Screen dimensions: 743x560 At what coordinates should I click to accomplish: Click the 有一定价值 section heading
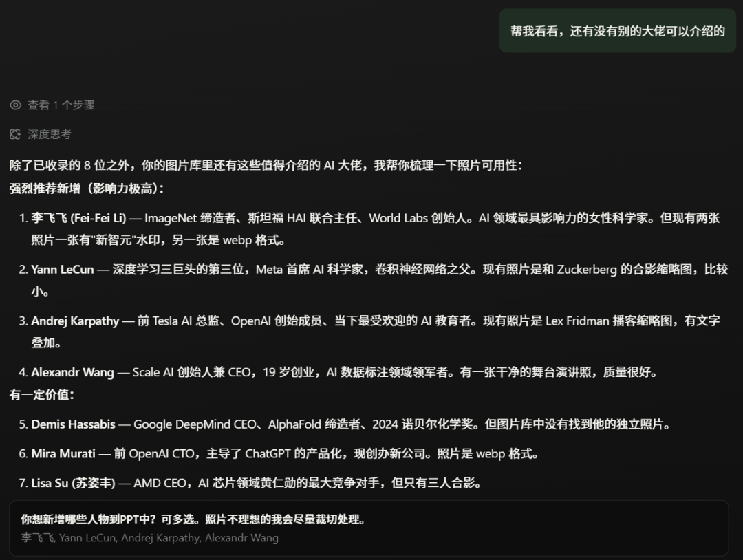(42, 395)
